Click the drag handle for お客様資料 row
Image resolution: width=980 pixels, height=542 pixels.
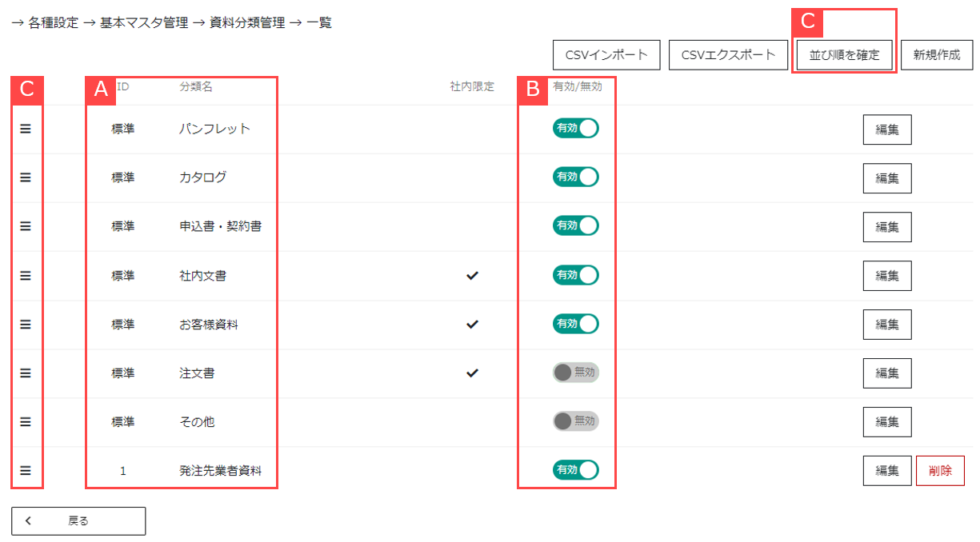pyautogui.click(x=26, y=324)
